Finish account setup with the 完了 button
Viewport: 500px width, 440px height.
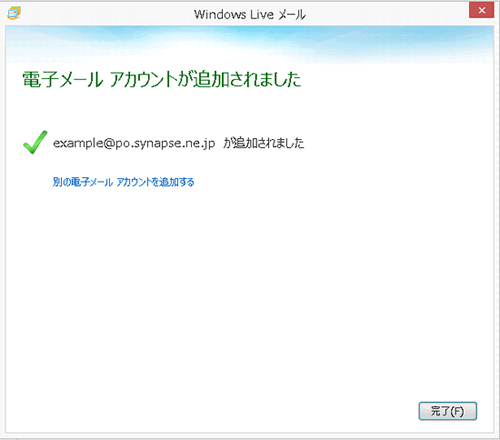point(448,411)
